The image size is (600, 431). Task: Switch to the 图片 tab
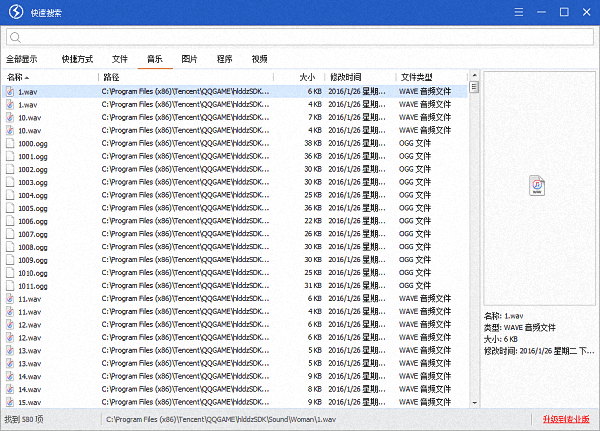189,59
